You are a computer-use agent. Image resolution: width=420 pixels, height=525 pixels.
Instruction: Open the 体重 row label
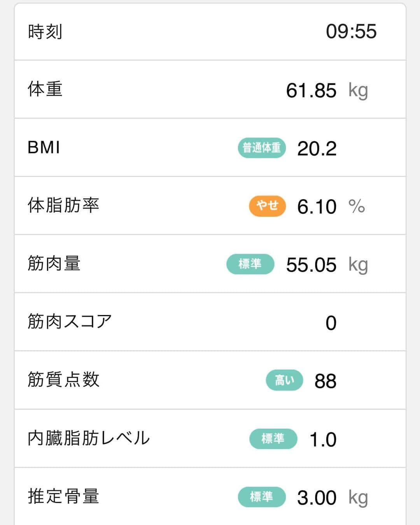point(45,89)
